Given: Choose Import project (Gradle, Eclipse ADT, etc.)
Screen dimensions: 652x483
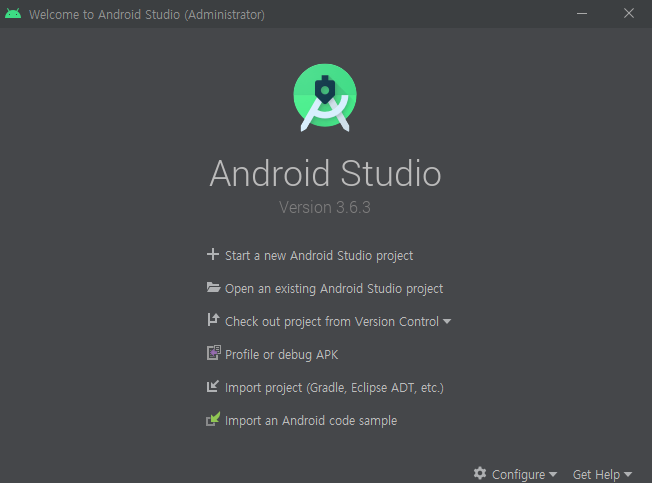Looking at the screenshot, I should [334, 387].
